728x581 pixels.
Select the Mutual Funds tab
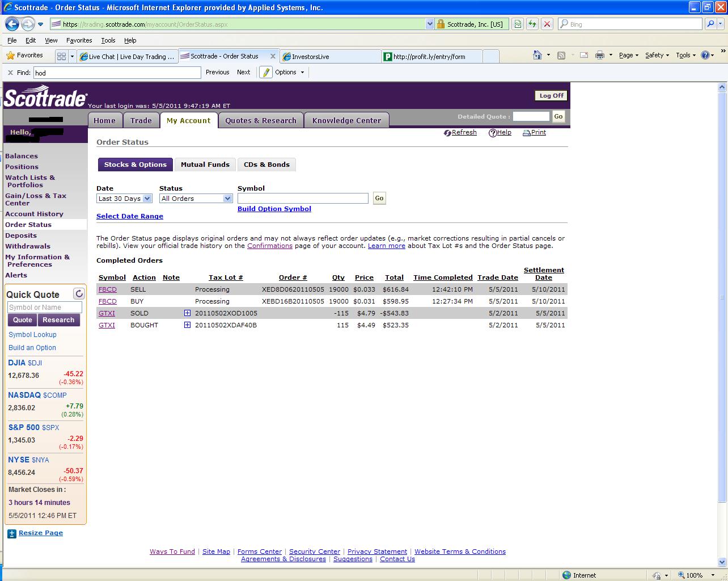[205, 165]
